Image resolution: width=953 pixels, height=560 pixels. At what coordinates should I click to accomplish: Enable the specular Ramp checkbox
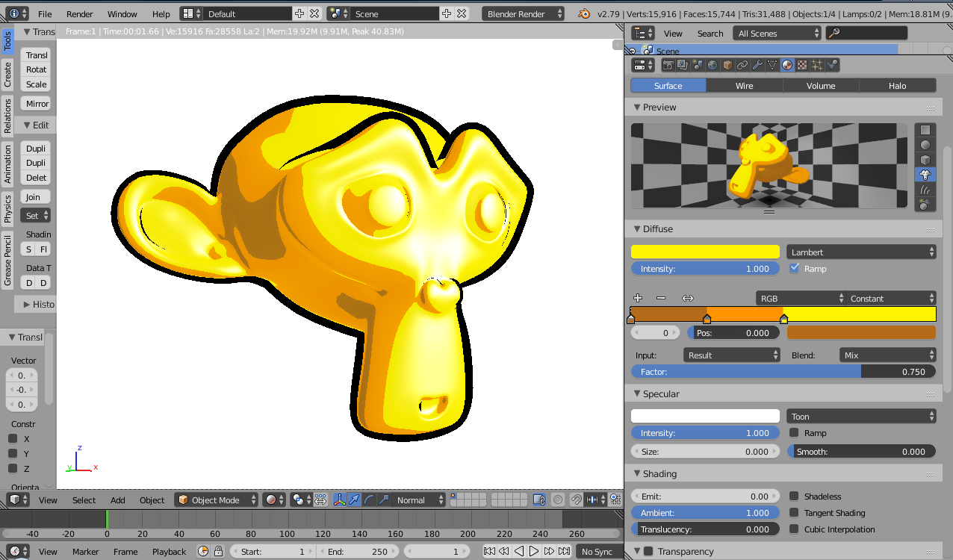point(795,432)
